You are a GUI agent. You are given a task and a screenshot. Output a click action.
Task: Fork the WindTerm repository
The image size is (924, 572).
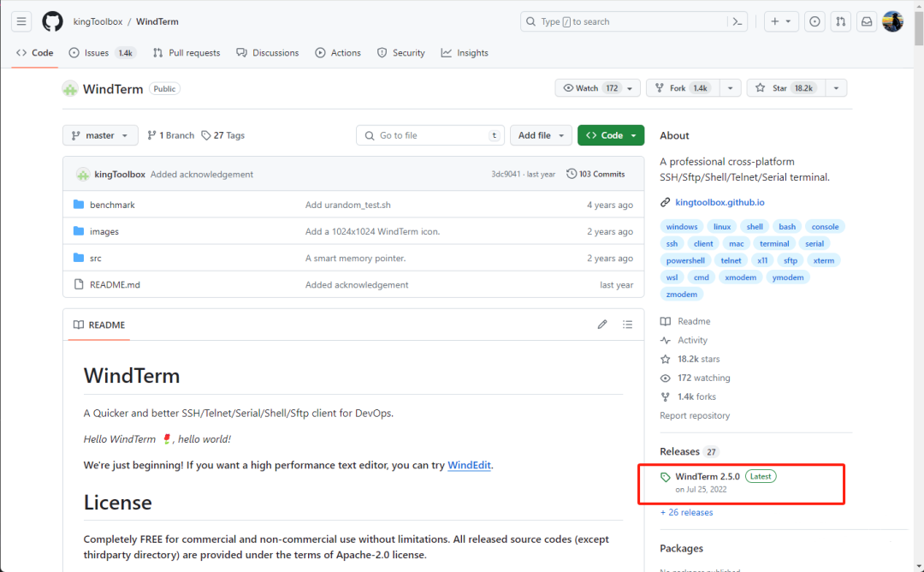(683, 88)
